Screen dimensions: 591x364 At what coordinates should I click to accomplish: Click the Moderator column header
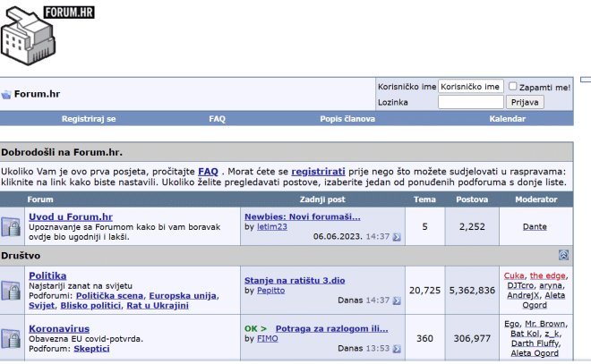536,199
